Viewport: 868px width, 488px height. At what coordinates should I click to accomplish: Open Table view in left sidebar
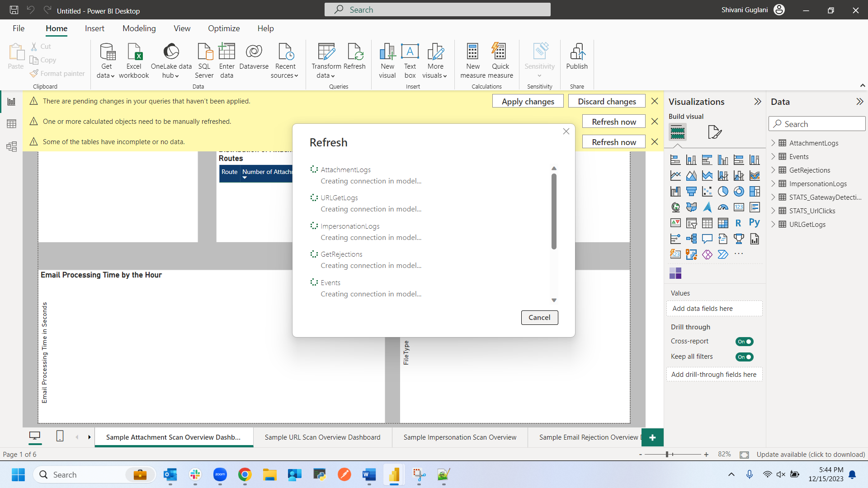point(12,124)
